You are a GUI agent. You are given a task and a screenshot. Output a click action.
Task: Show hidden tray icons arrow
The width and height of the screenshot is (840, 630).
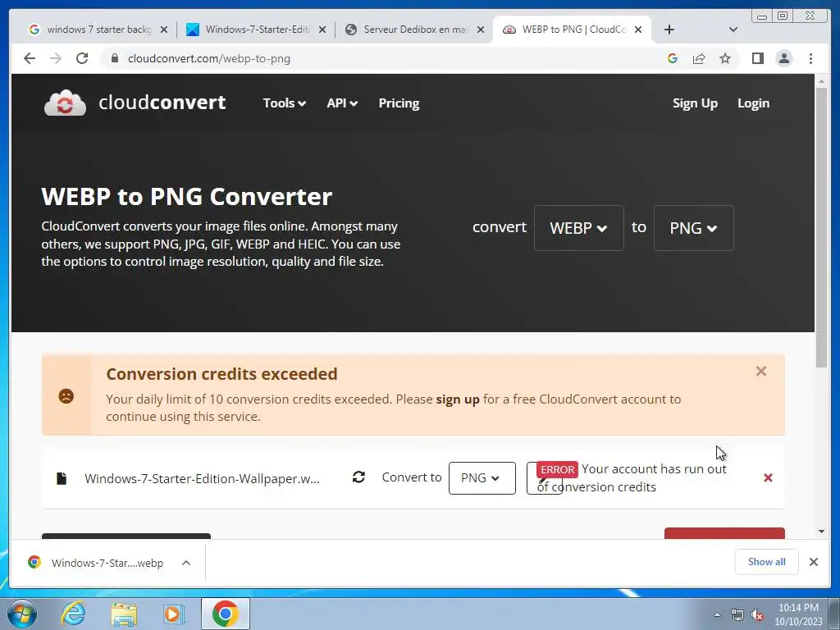[x=717, y=615]
